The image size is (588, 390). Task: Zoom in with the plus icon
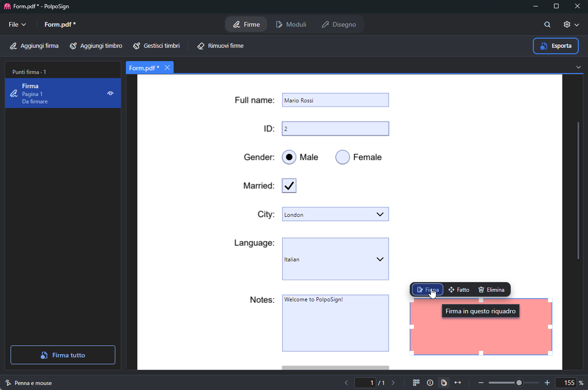click(547, 383)
